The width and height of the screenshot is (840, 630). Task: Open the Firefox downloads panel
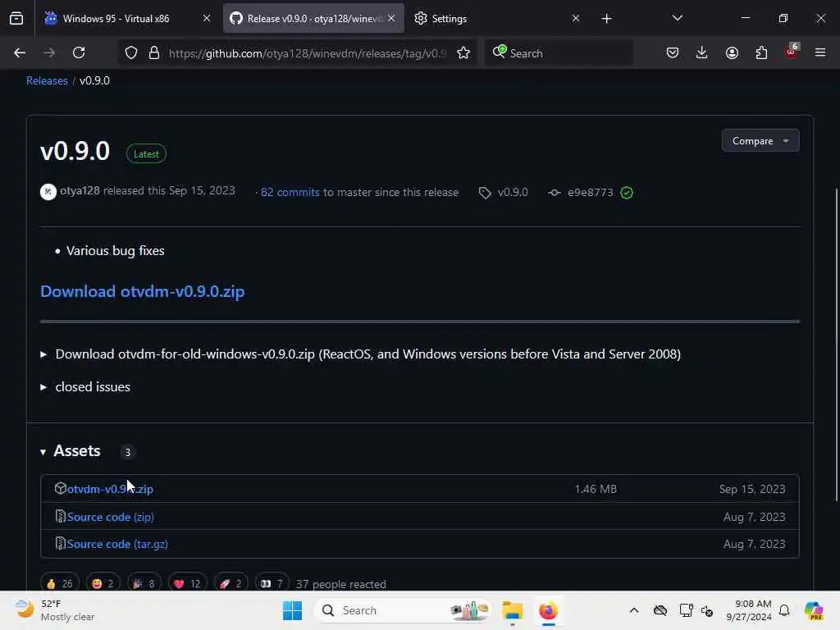(x=702, y=52)
